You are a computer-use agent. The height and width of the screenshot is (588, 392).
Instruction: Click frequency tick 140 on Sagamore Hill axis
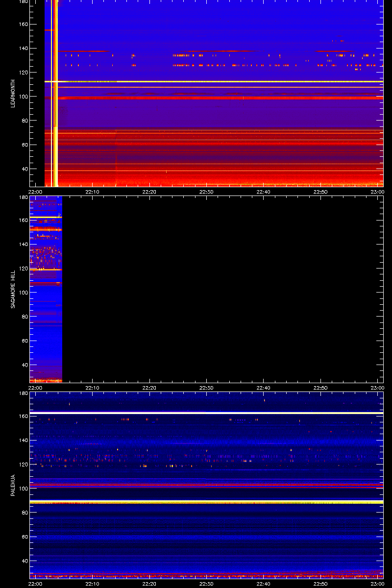tap(23, 245)
